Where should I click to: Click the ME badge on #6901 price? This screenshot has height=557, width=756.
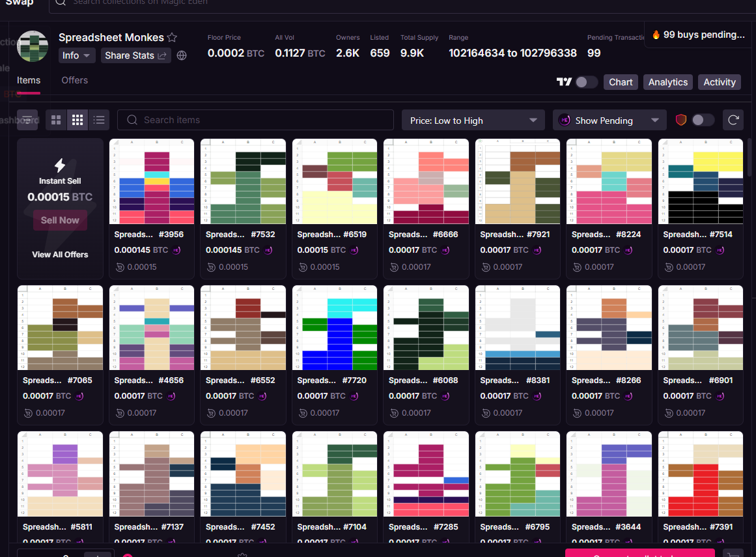click(720, 396)
